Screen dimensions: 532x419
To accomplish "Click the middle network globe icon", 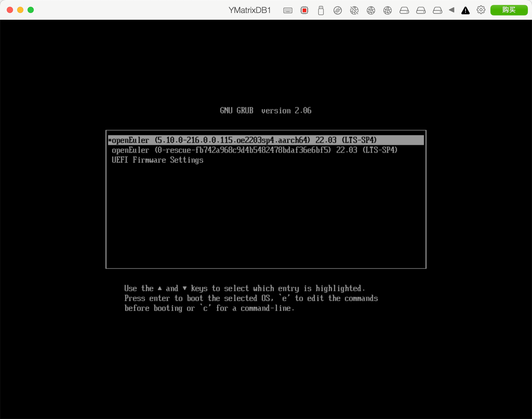I will (371, 10).
